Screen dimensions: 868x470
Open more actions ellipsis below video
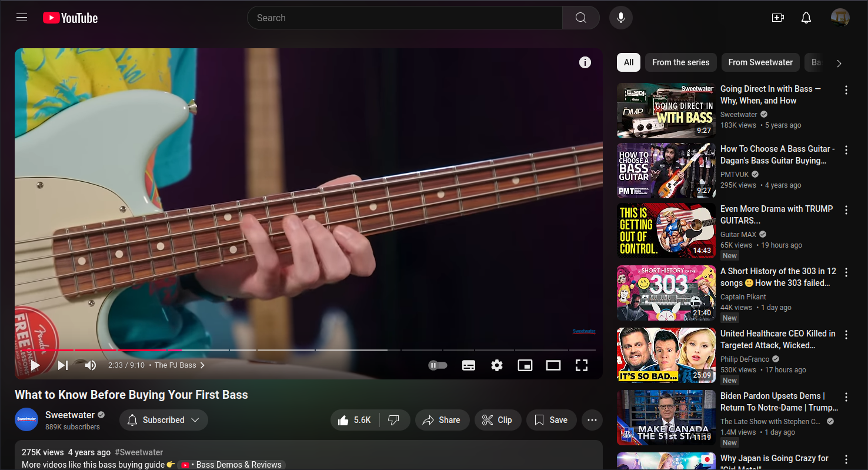(x=592, y=420)
